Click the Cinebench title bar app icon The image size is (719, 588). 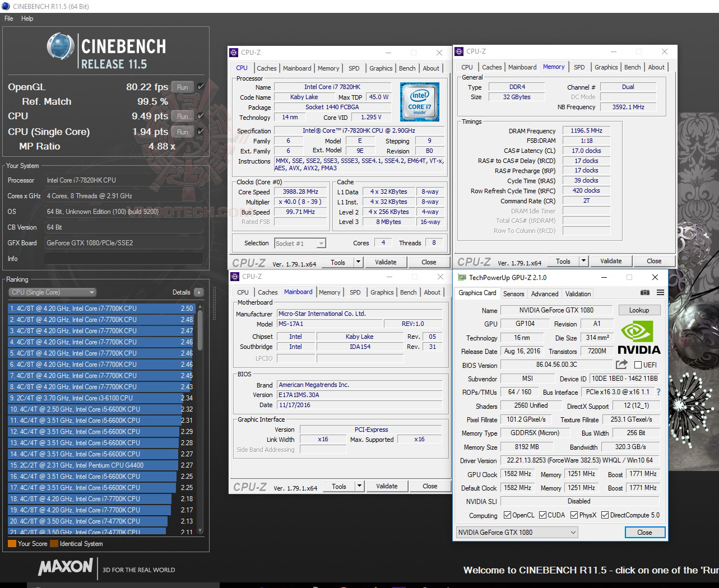[6, 6]
